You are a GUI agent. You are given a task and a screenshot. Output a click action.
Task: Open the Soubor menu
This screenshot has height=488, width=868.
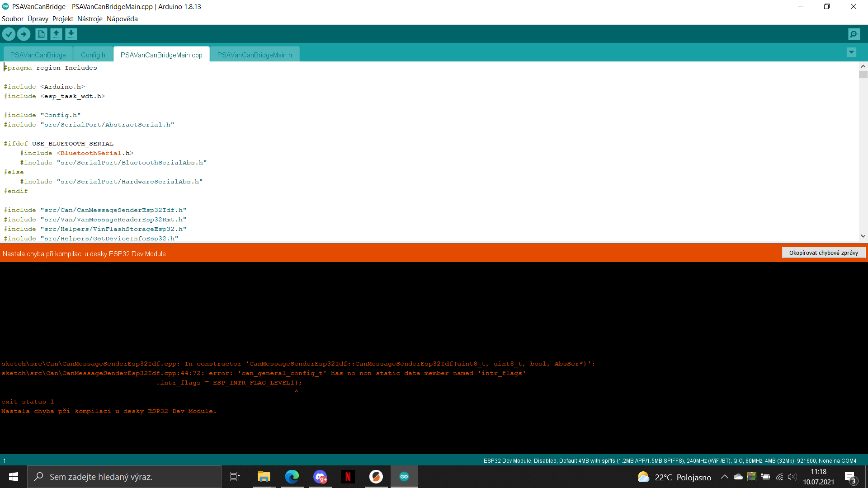coord(13,19)
